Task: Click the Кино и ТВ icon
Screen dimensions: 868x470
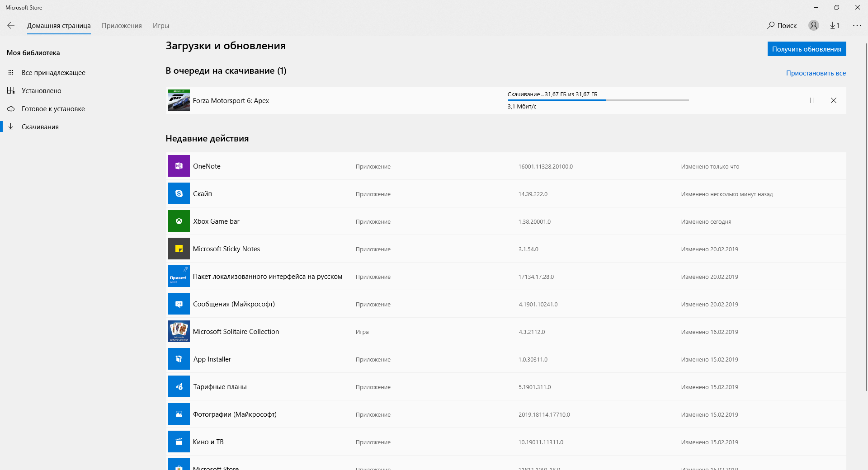Action: click(179, 442)
